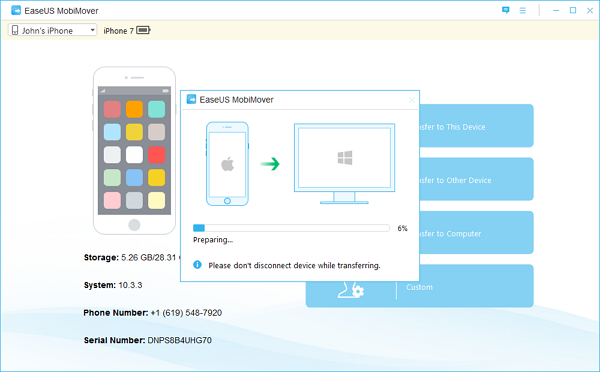
Task: Click the blue info icon in dialog
Action: pyautogui.click(x=197, y=265)
